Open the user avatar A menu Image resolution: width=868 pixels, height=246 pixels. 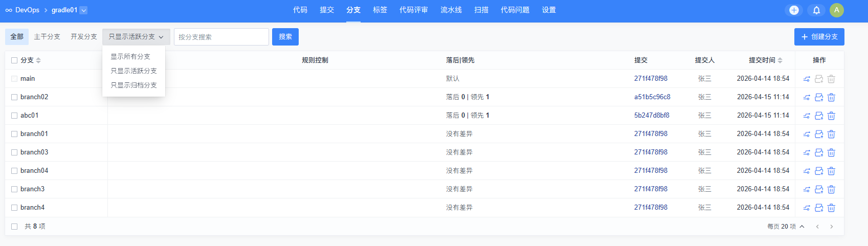coord(837,10)
